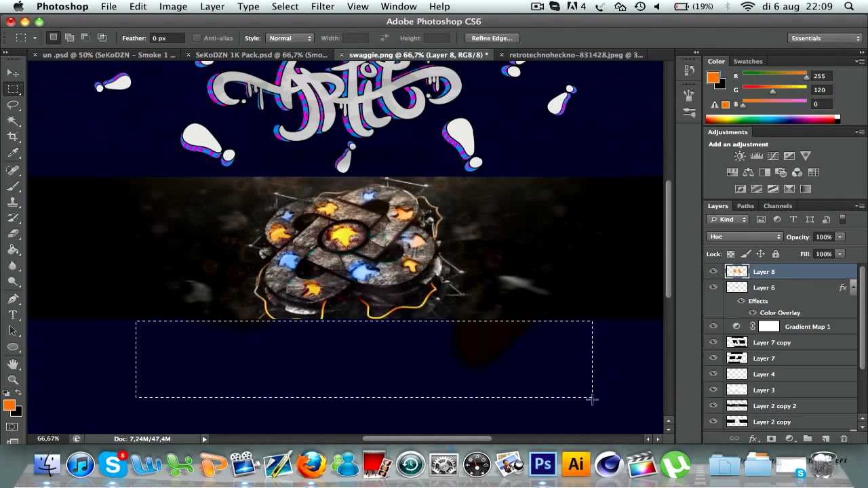Open Firefox from the Dock
This screenshot has width=868, height=488.
(x=312, y=464)
